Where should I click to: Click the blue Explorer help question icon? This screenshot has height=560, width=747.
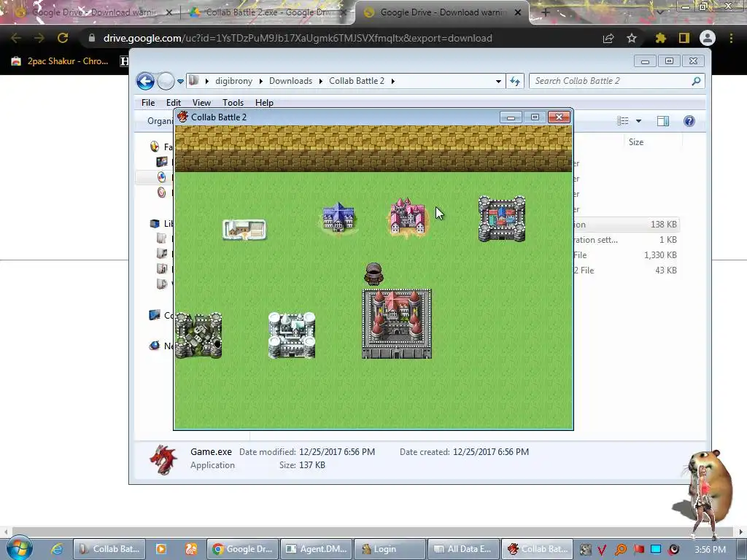pos(689,121)
